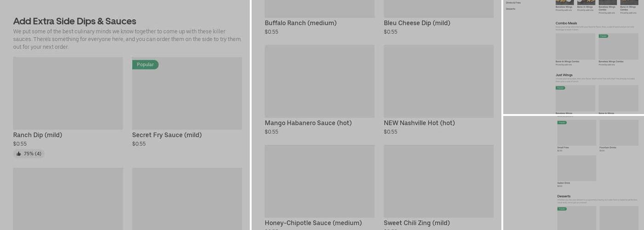The width and height of the screenshot is (644, 230).
Task: Click the Bleu Cheese Dip (mild) item name
Action: [417, 23]
